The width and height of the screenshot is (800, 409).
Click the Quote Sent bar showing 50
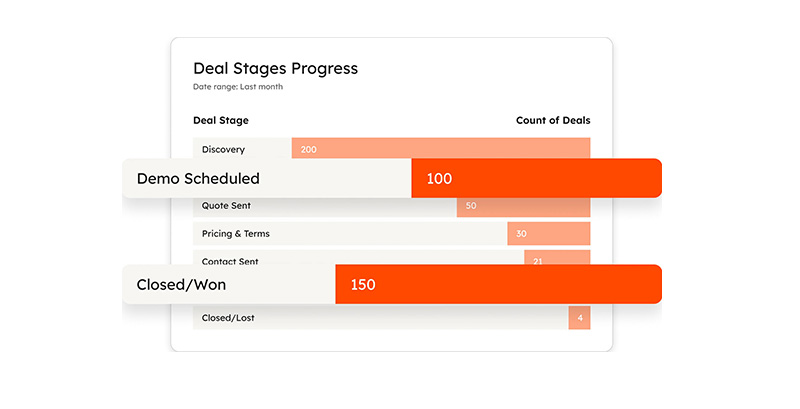point(523,206)
